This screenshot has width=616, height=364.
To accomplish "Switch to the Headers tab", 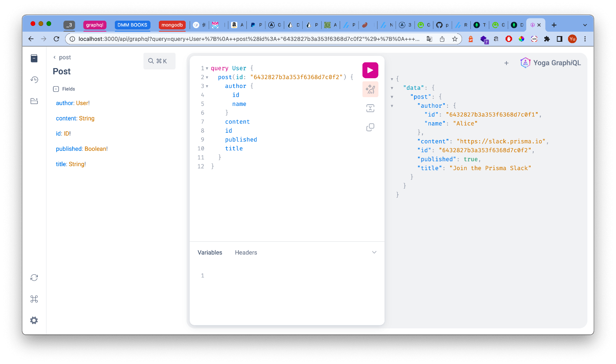I will [246, 253].
